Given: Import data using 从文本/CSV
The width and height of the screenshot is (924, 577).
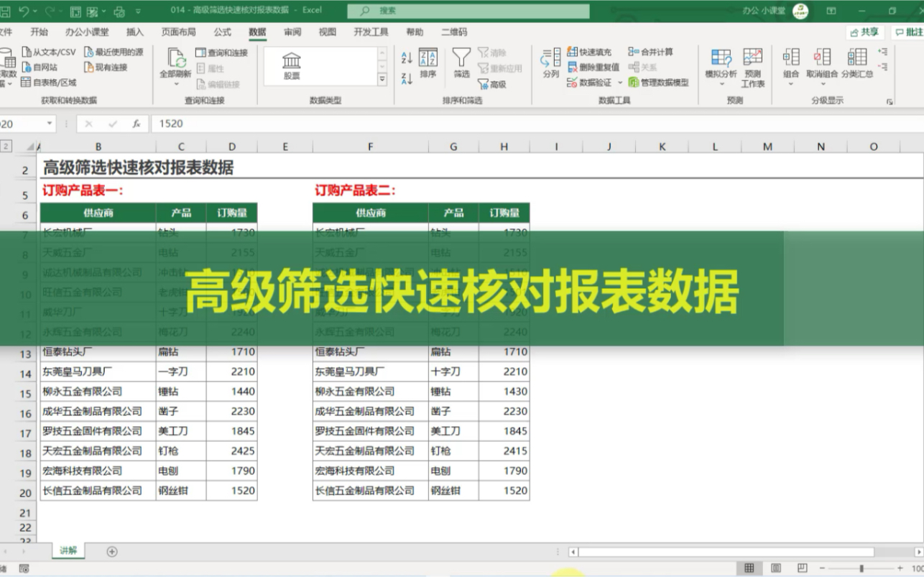Looking at the screenshot, I should 48,52.
